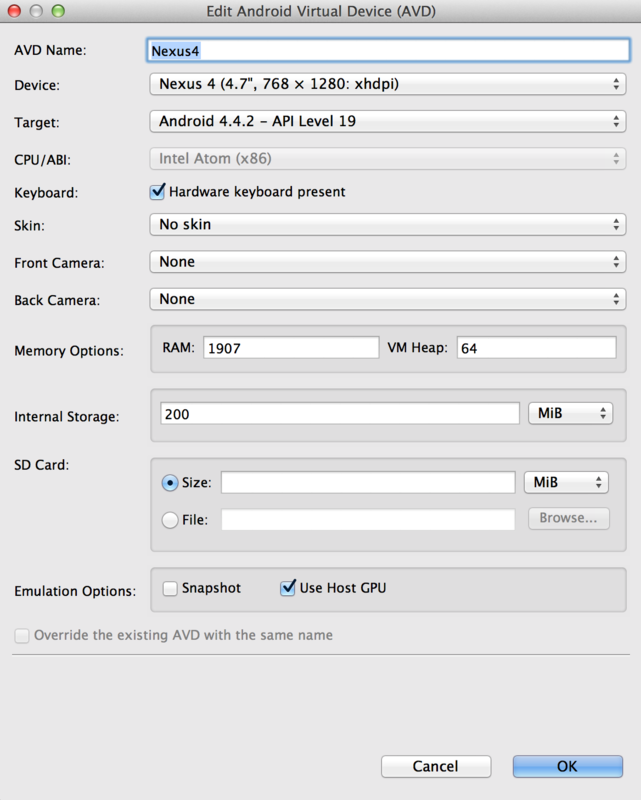Viewport: 641px width, 800px height.
Task: Click the Internal Storage field showing 200
Action: [340, 413]
